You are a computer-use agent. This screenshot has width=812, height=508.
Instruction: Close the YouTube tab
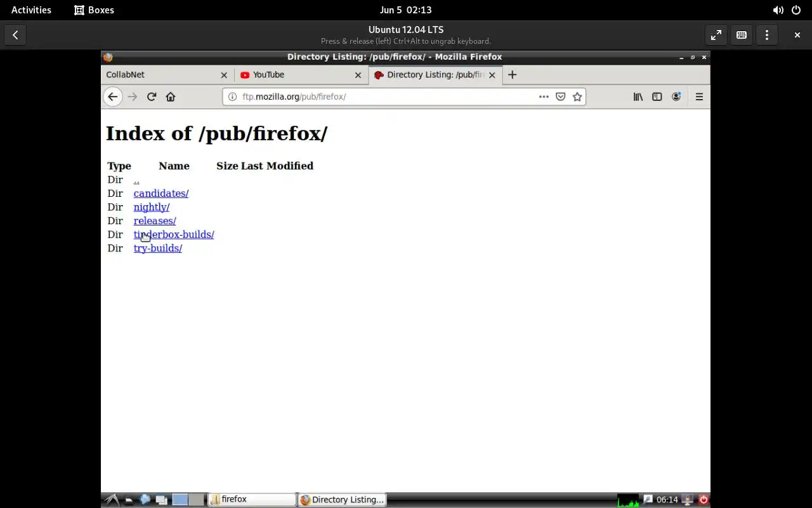[x=358, y=75]
